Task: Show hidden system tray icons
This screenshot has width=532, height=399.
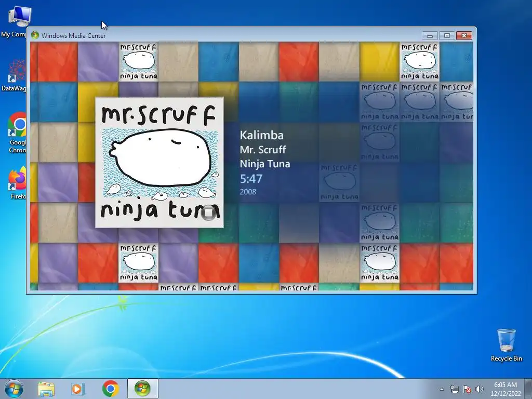Action: [442, 389]
